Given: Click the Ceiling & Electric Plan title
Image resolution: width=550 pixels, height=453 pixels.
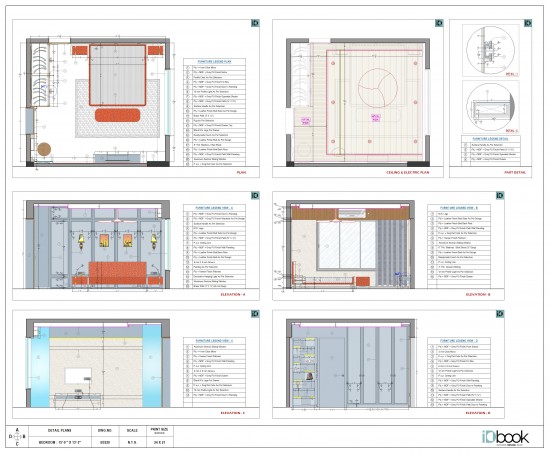Looking at the screenshot, I should (x=407, y=172).
